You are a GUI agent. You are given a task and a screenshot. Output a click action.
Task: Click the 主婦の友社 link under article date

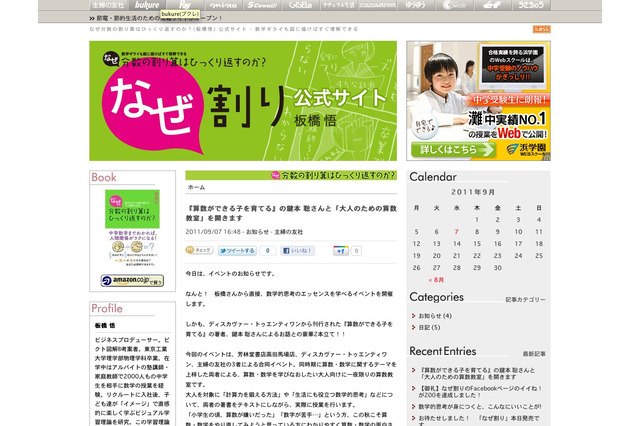tap(266, 231)
